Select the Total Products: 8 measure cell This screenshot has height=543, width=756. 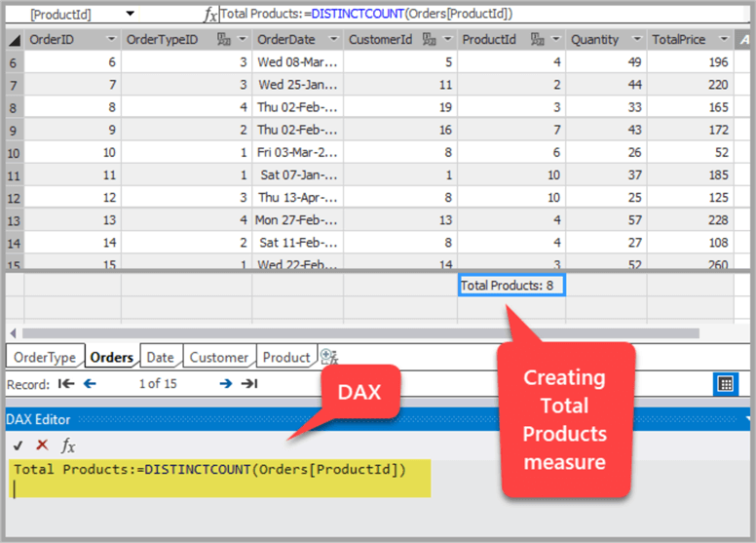coord(511,286)
